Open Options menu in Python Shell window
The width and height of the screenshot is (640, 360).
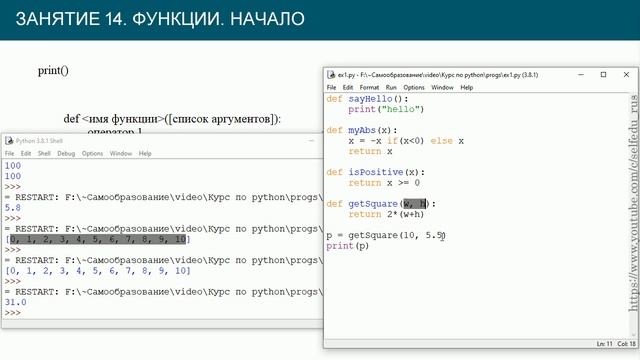[x=92, y=153]
